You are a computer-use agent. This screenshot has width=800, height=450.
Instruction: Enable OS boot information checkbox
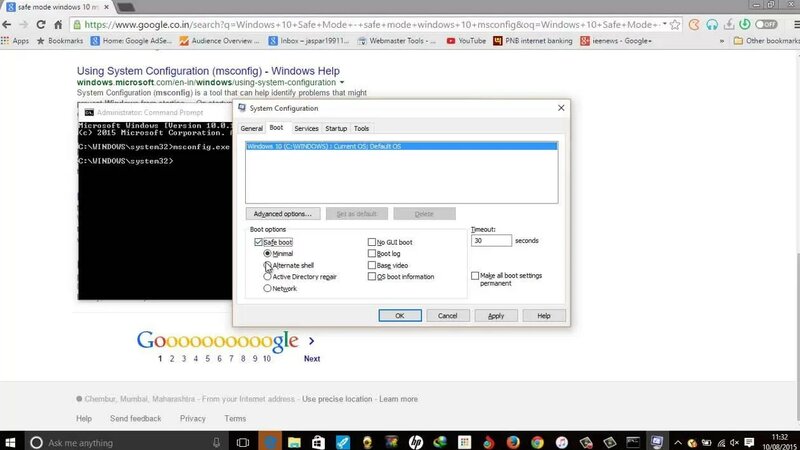tap(372, 277)
